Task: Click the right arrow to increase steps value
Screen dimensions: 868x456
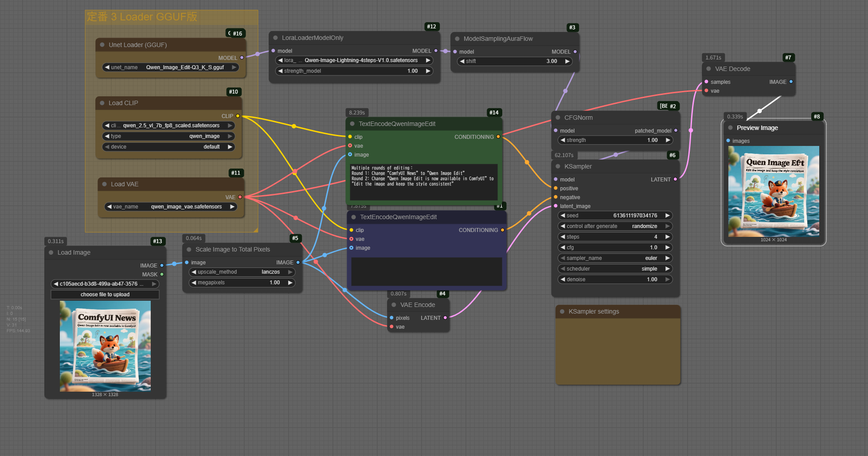Action: point(668,237)
